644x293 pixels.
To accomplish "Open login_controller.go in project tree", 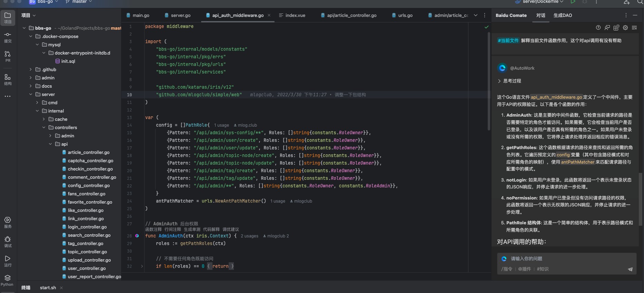I will click(84, 227).
